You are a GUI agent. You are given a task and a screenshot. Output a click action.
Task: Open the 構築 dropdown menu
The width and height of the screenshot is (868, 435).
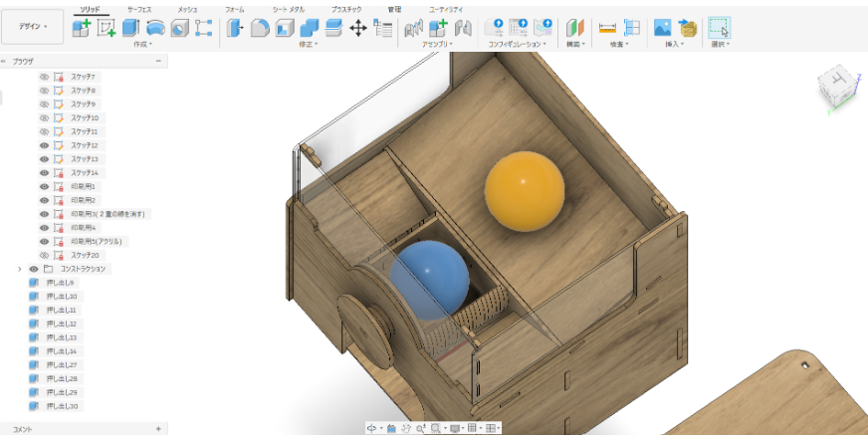(575, 44)
